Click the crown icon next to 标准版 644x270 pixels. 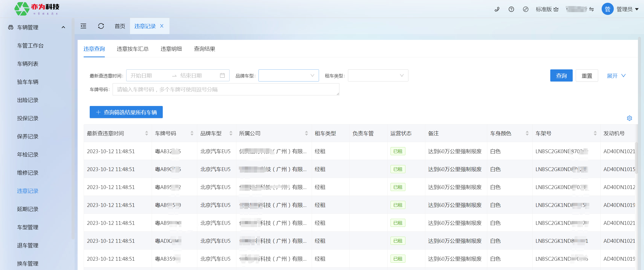pos(556,9)
